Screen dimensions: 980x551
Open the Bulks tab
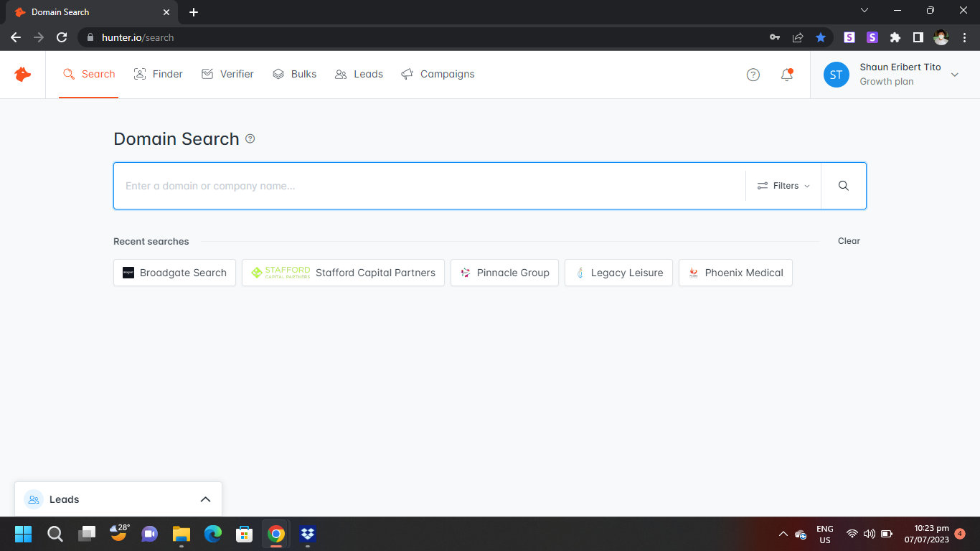point(294,74)
